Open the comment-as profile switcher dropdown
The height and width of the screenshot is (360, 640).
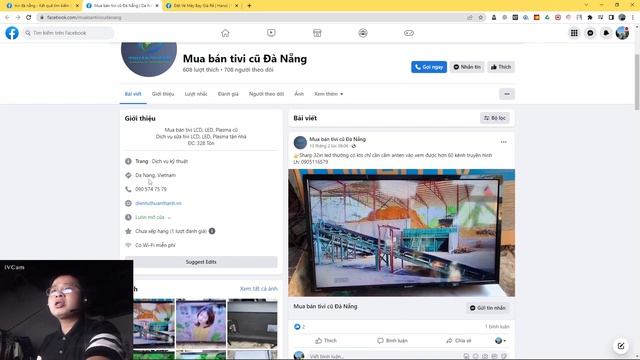click(500, 340)
